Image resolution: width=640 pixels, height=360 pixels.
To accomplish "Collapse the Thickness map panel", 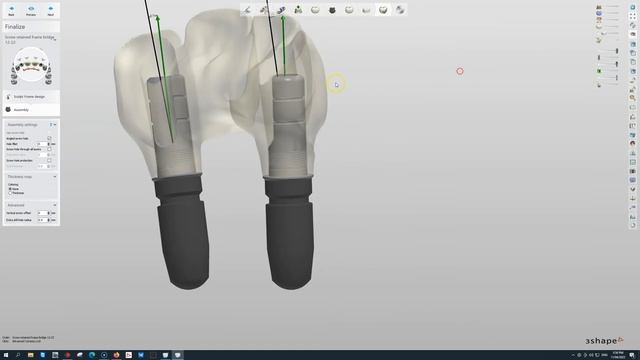I will point(55,177).
